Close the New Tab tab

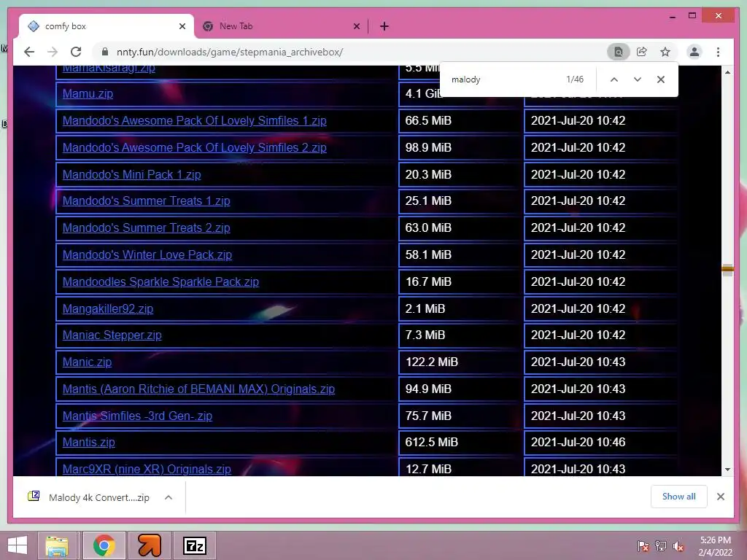pyautogui.click(x=356, y=26)
